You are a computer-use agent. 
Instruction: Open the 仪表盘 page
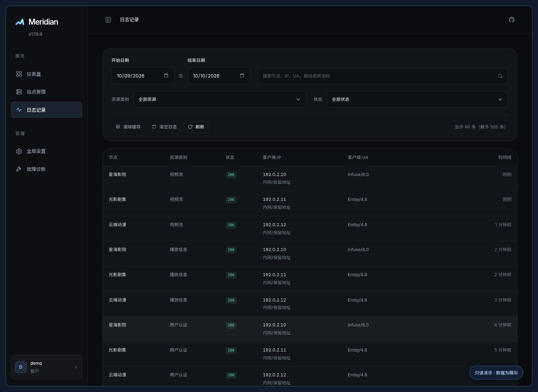(x=47, y=74)
